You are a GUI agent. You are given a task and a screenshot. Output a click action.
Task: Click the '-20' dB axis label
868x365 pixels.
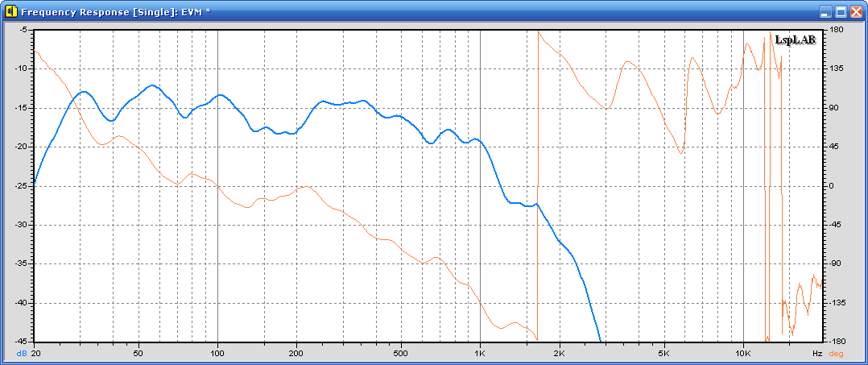click(x=21, y=147)
